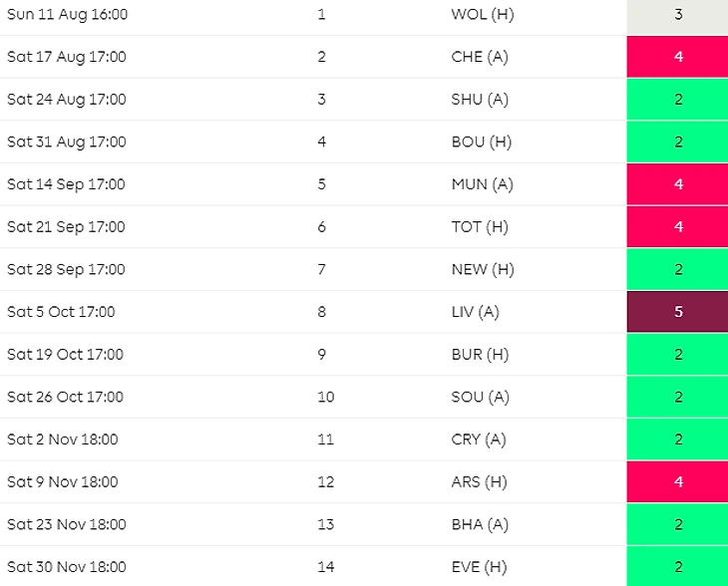Select gameweek number 10

point(325,398)
